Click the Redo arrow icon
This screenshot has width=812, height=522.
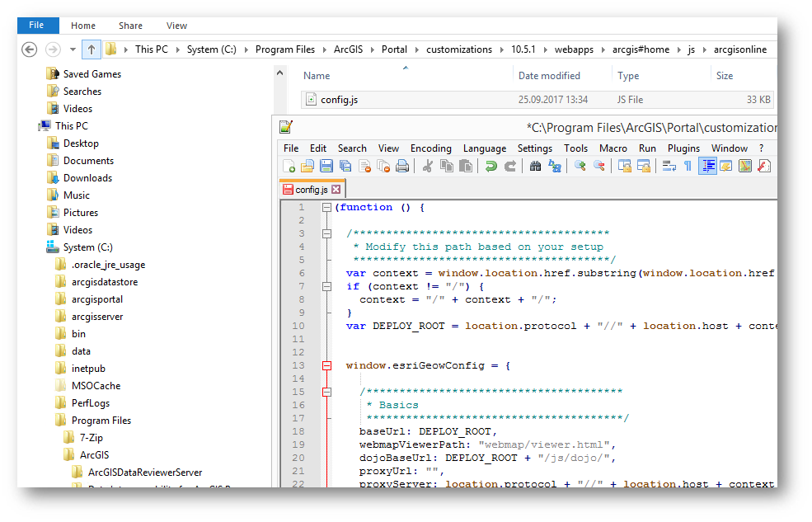(510, 166)
